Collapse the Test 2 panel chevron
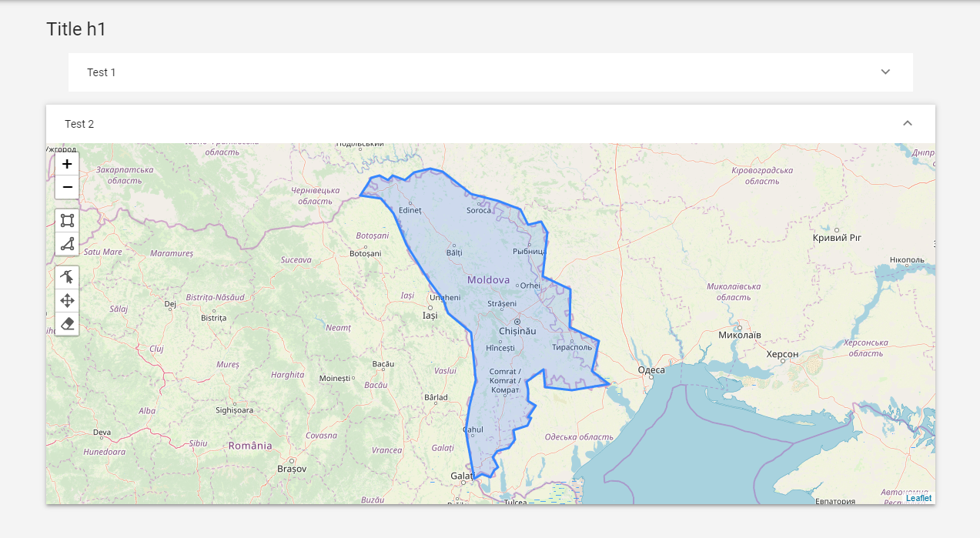This screenshot has width=980, height=538. (907, 123)
